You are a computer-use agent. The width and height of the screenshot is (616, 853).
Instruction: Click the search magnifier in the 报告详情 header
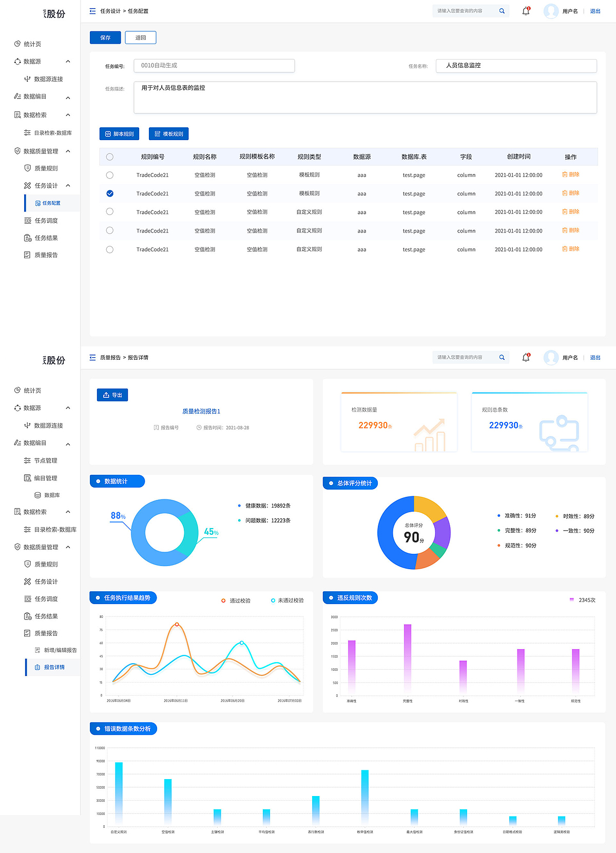tap(502, 357)
